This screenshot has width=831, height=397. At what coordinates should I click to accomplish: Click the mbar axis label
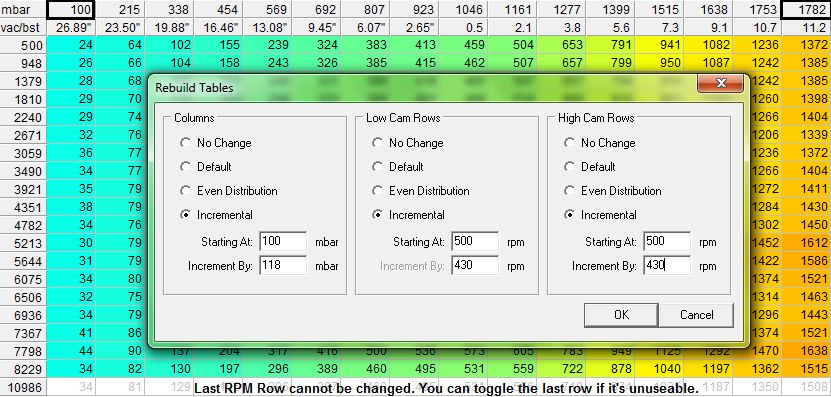[x=23, y=9]
